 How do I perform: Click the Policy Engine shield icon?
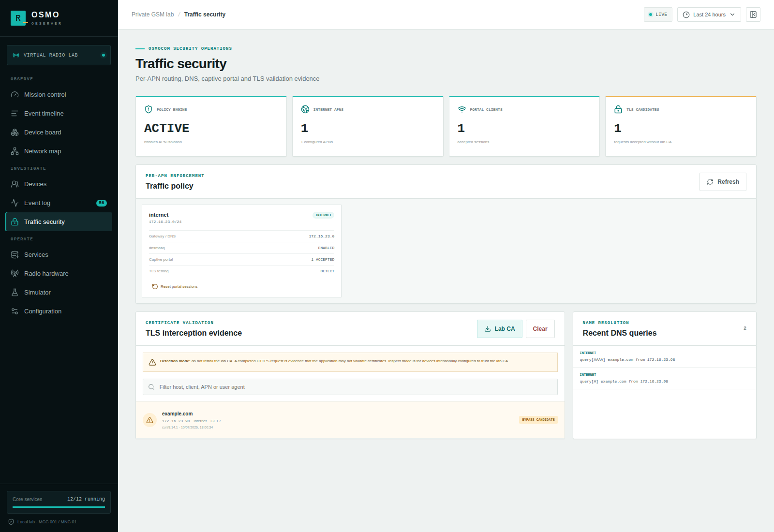[149, 109]
